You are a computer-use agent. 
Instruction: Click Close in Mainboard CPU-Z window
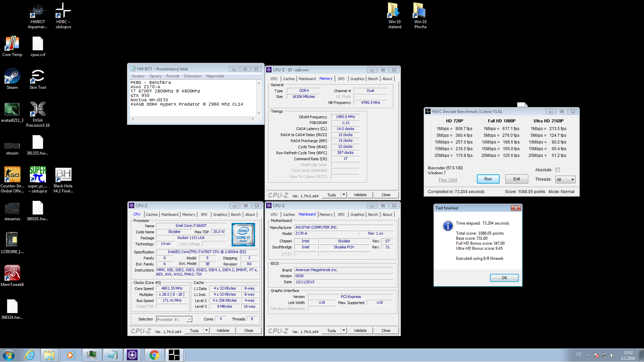click(386, 330)
